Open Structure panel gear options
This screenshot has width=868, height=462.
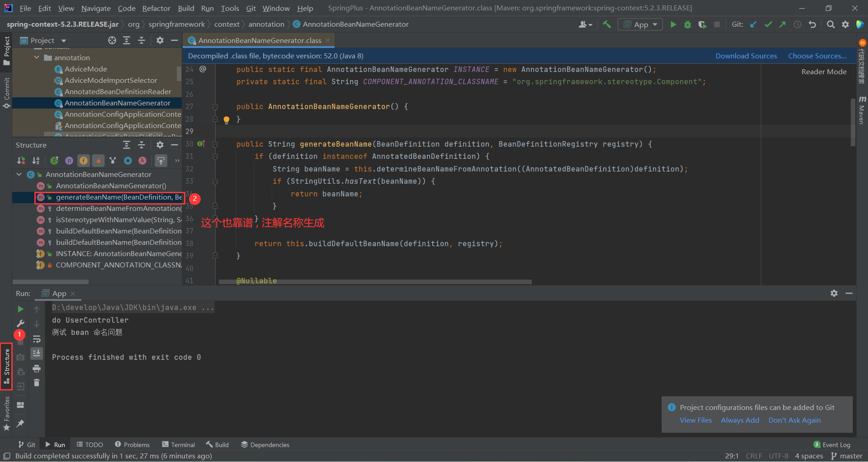click(x=160, y=145)
